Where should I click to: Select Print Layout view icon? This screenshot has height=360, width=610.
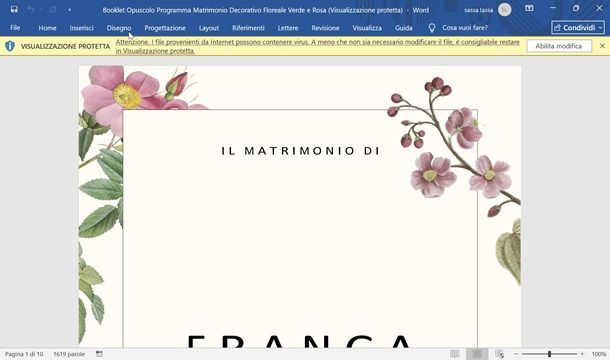(477, 354)
